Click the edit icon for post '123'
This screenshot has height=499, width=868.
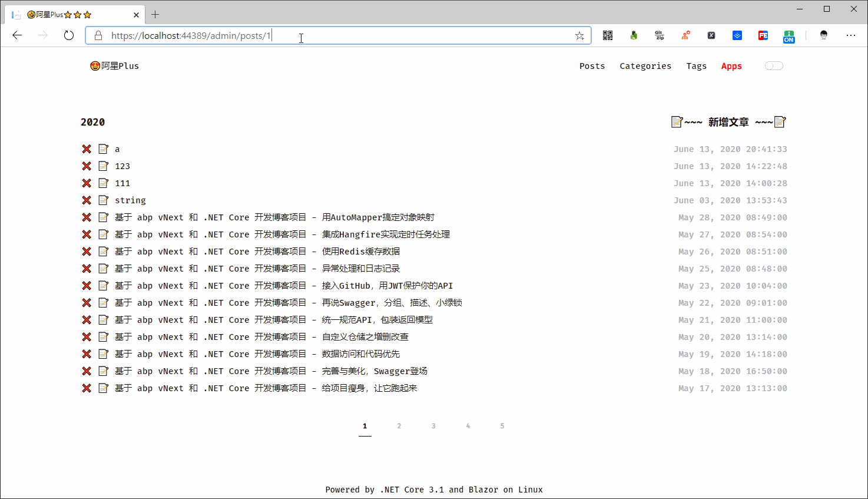point(104,166)
